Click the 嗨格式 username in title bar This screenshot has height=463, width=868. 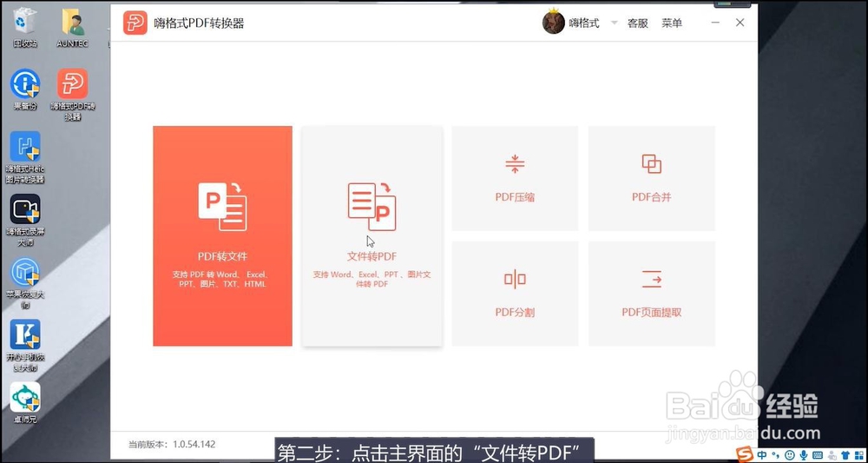pyautogui.click(x=584, y=23)
